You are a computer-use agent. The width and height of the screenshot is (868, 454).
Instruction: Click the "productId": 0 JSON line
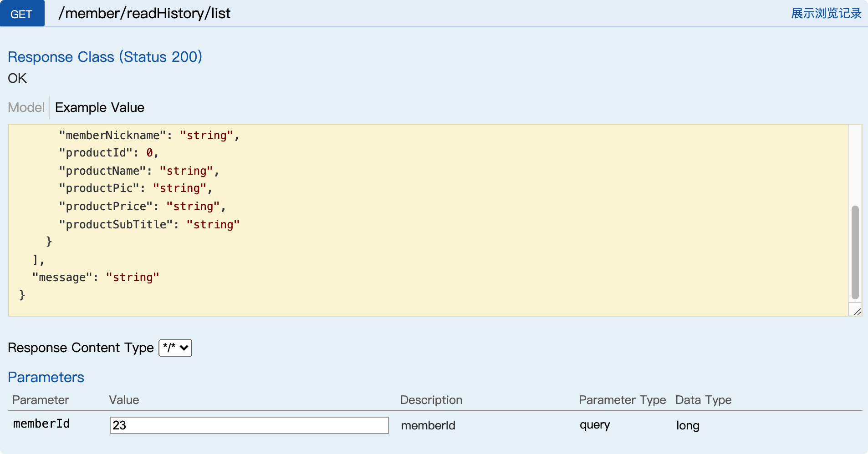coord(109,152)
